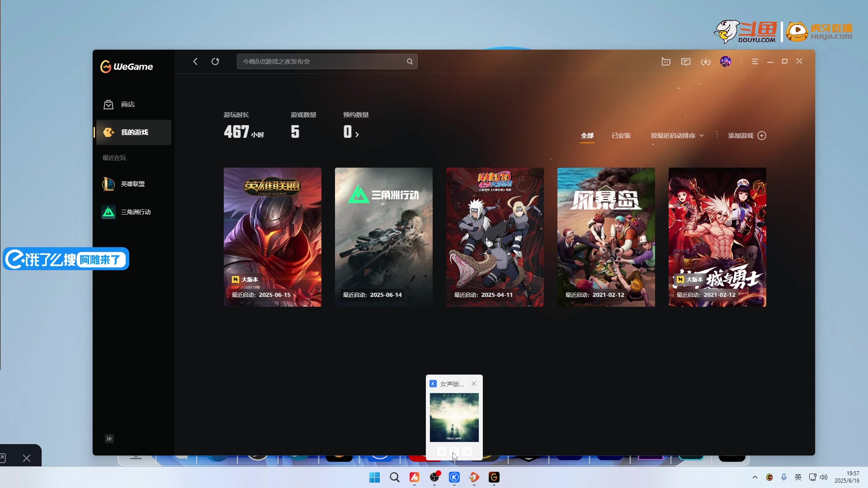Skip to next track in preview
The width and height of the screenshot is (868, 488).
[x=467, y=451]
